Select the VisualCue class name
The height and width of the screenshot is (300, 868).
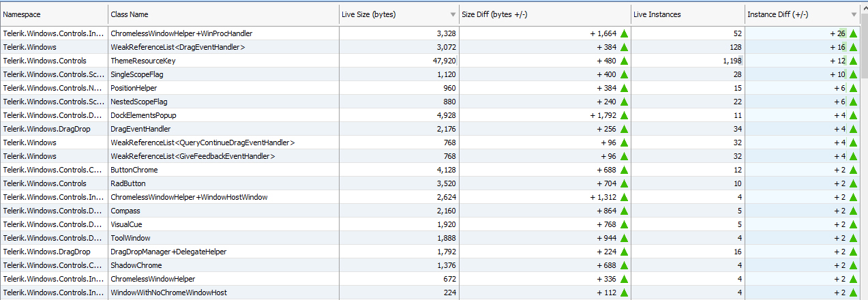point(126,224)
